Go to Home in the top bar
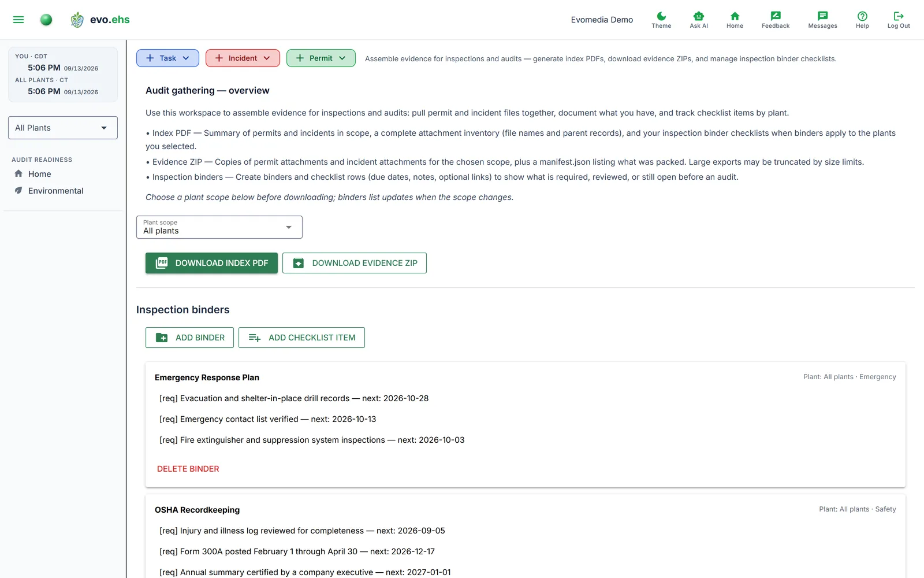924x578 pixels. (735, 20)
